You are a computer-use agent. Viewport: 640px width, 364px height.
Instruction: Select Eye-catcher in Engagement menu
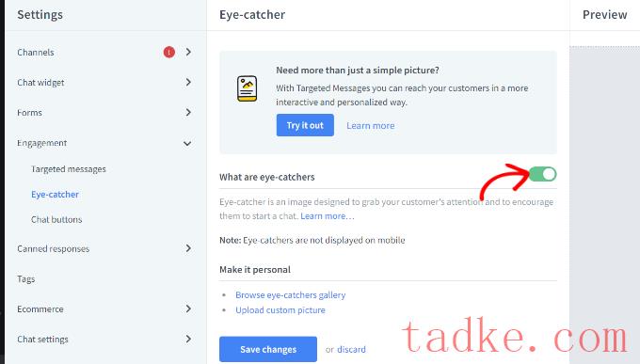coord(56,195)
